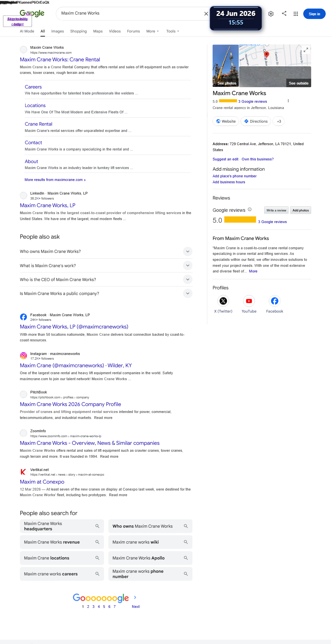
Task: Open the Careers sitelink
Action: (x=33, y=87)
